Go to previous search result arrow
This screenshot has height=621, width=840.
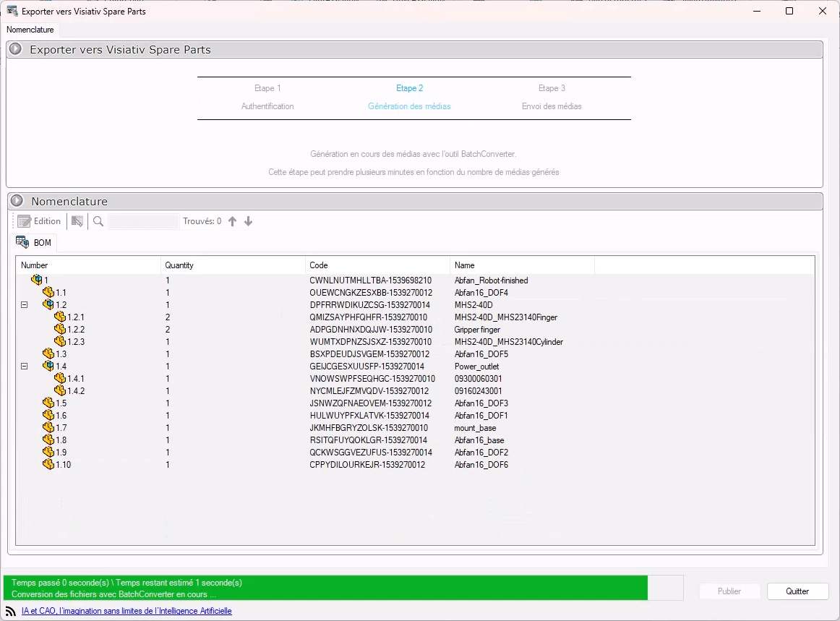[232, 221]
